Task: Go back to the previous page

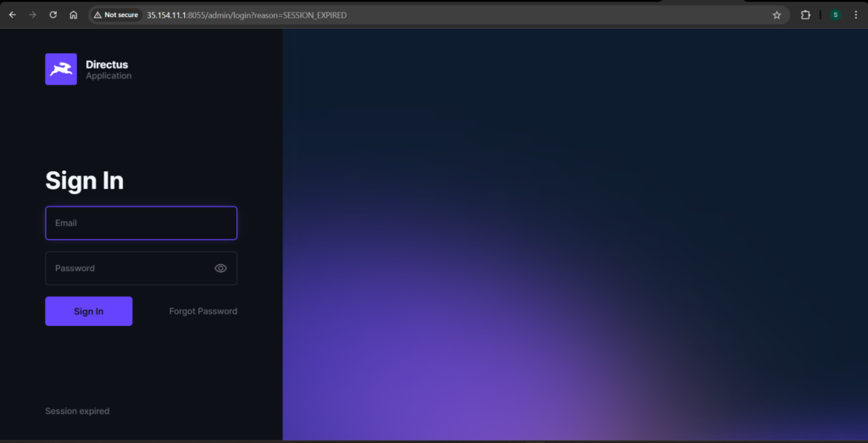Action: point(12,15)
